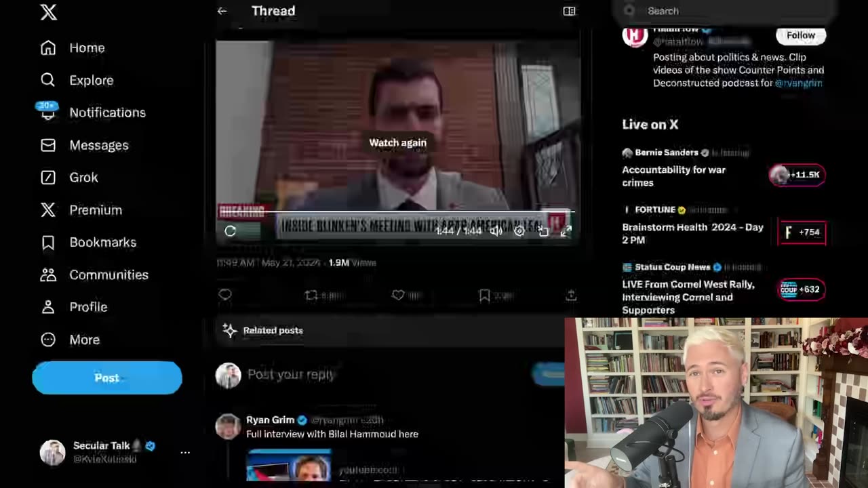Open Profile person icon
Viewport: 868px width, 488px height.
click(x=48, y=307)
